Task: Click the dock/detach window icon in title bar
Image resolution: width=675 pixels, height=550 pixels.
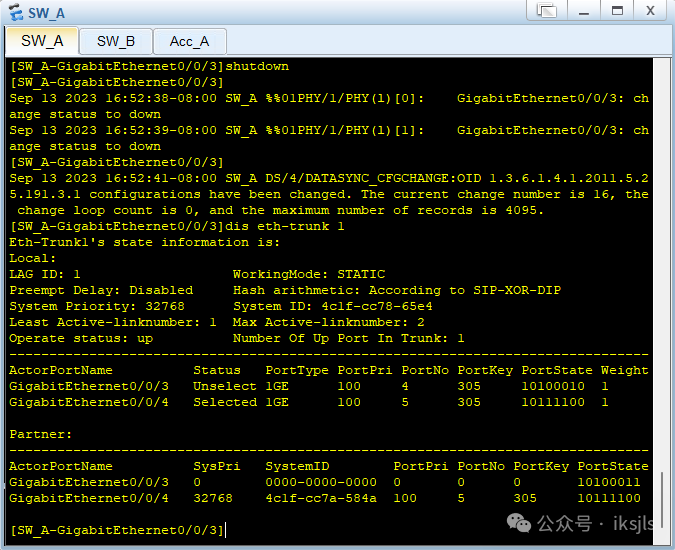Action: coord(546,11)
